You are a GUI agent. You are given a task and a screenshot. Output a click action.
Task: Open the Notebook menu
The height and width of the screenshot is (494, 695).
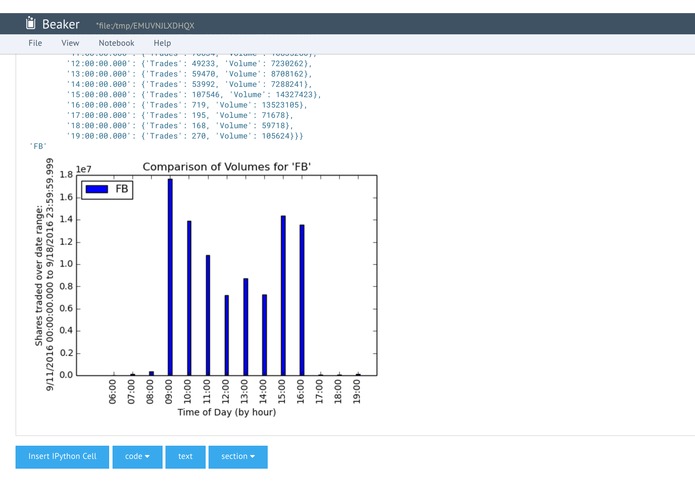[116, 43]
